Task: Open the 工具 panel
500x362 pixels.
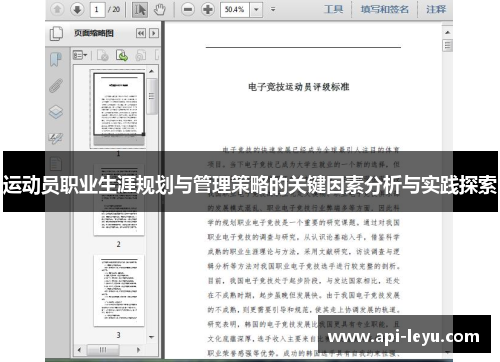Action: [x=334, y=9]
